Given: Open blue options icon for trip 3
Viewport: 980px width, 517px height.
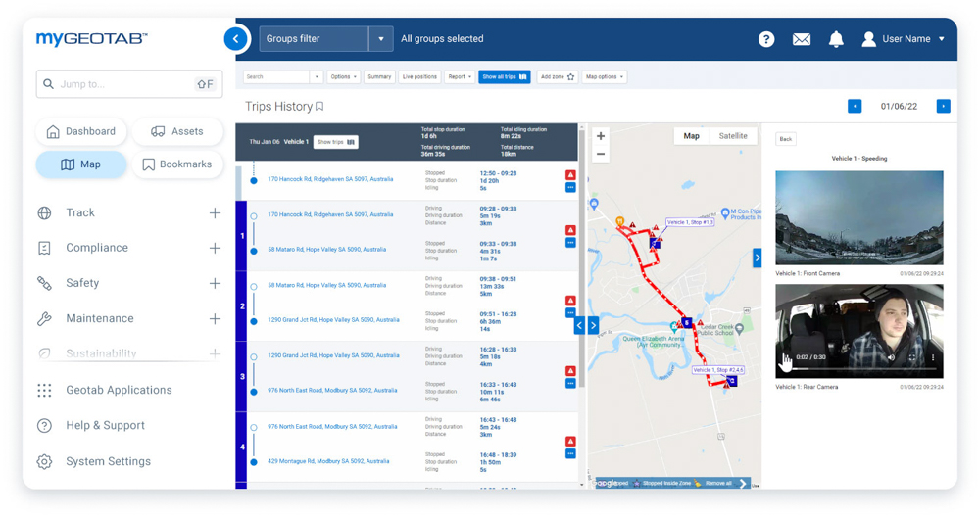Looking at the screenshot, I should point(570,384).
